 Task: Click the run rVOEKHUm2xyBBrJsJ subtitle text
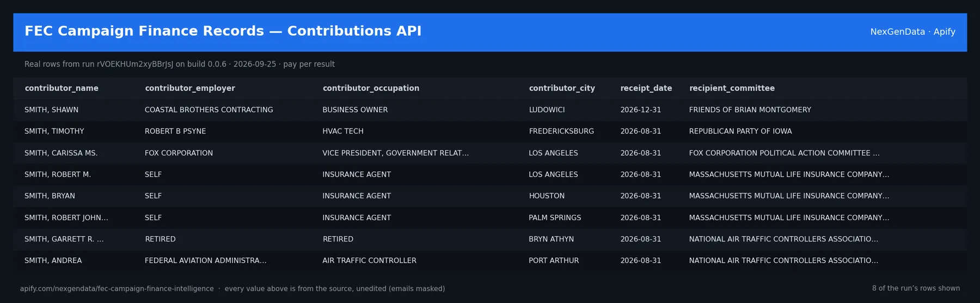(x=180, y=64)
